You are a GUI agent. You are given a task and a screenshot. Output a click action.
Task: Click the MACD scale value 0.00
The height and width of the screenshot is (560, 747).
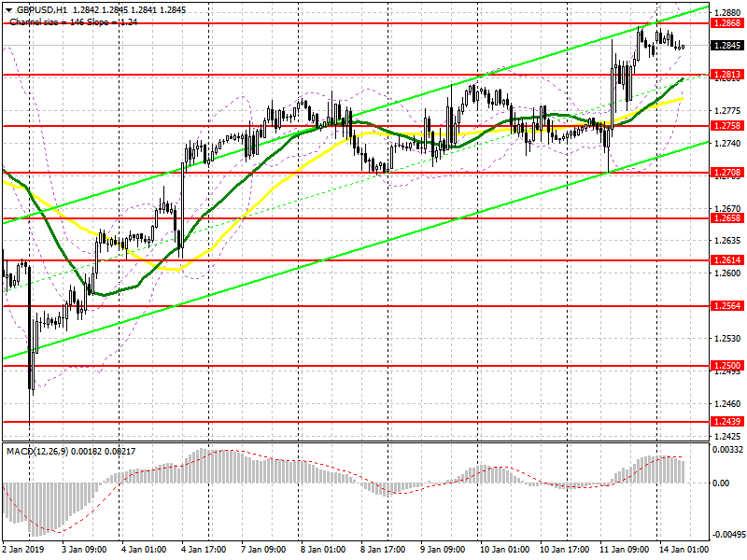[721, 483]
